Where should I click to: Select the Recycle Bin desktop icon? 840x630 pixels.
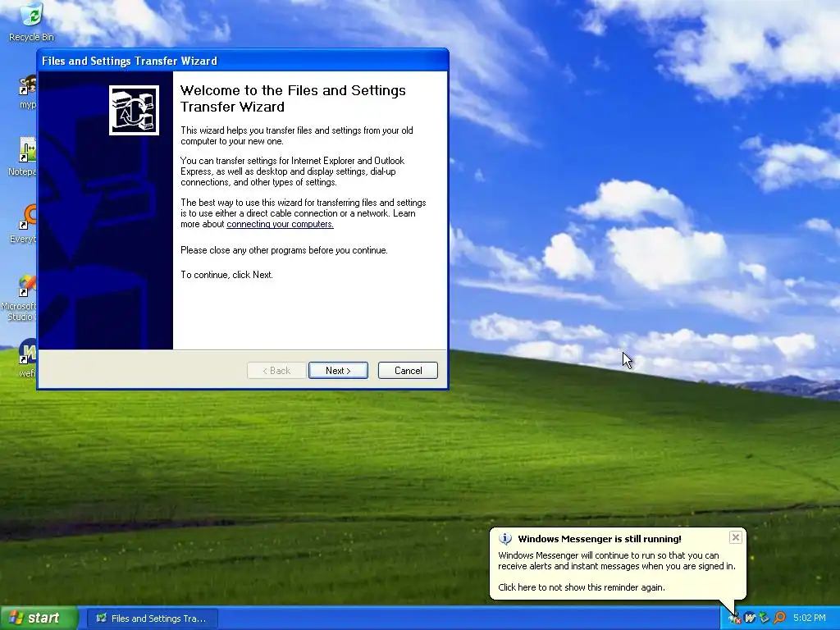click(32, 21)
